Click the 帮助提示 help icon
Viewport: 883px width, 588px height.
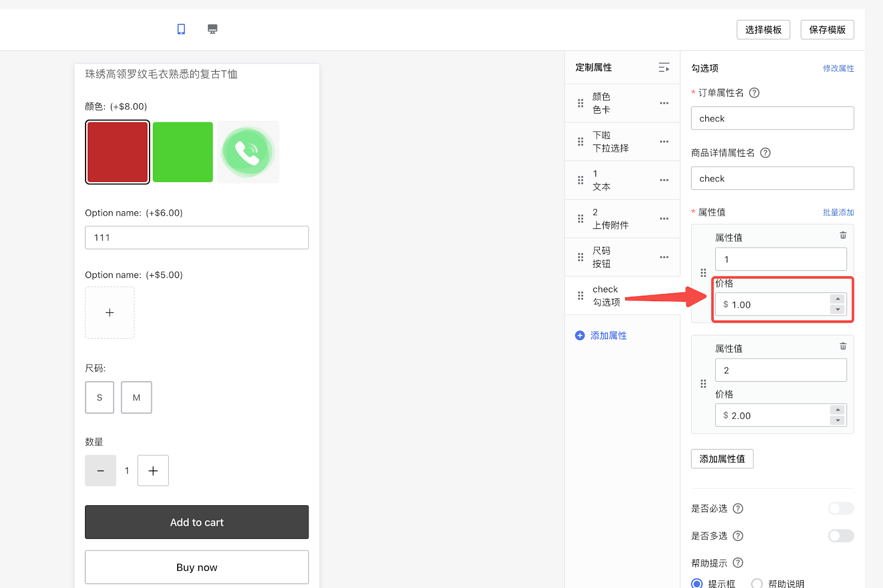[738, 563]
